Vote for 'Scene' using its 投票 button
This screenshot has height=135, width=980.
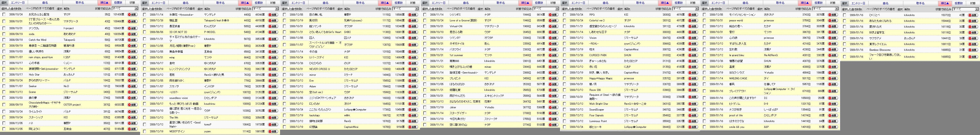click(x=132, y=92)
